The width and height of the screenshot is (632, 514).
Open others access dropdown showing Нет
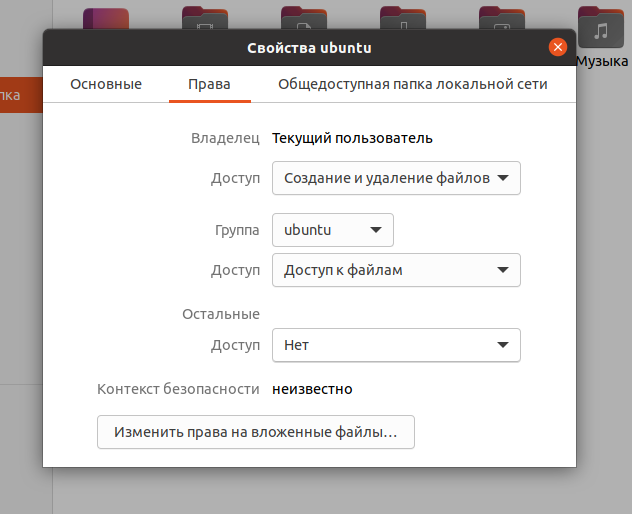tap(396, 345)
